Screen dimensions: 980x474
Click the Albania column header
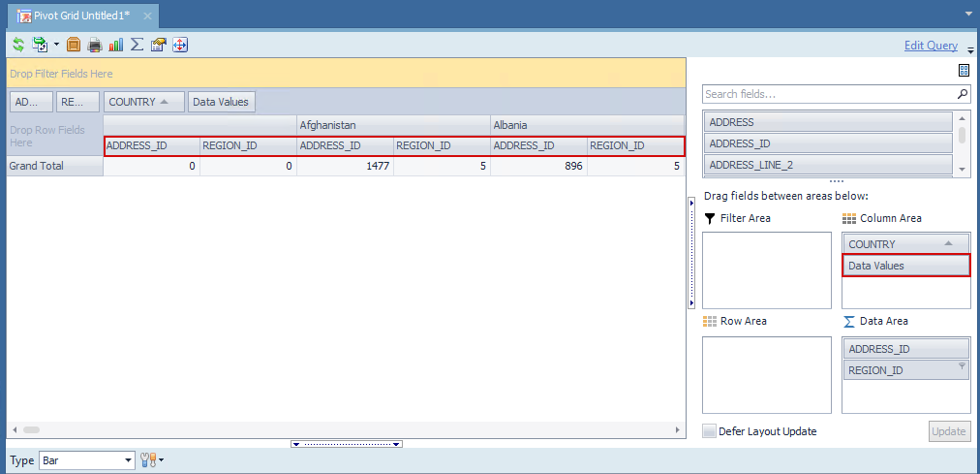587,125
